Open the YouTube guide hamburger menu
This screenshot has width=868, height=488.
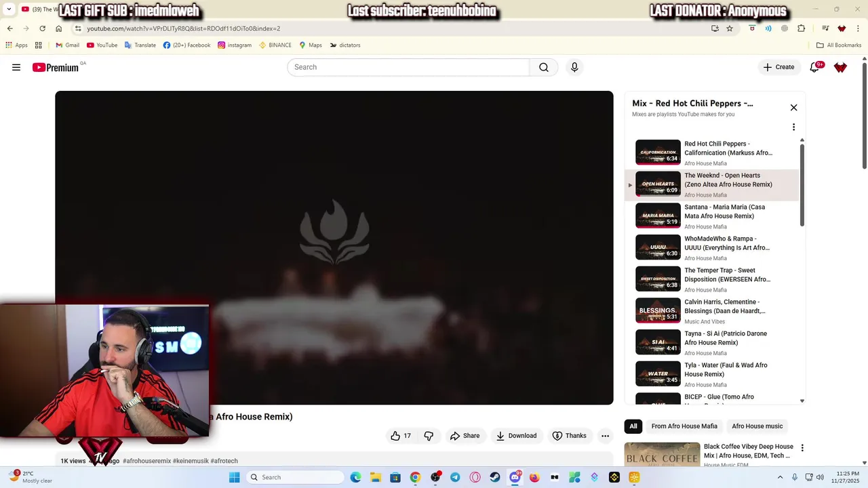(16, 67)
